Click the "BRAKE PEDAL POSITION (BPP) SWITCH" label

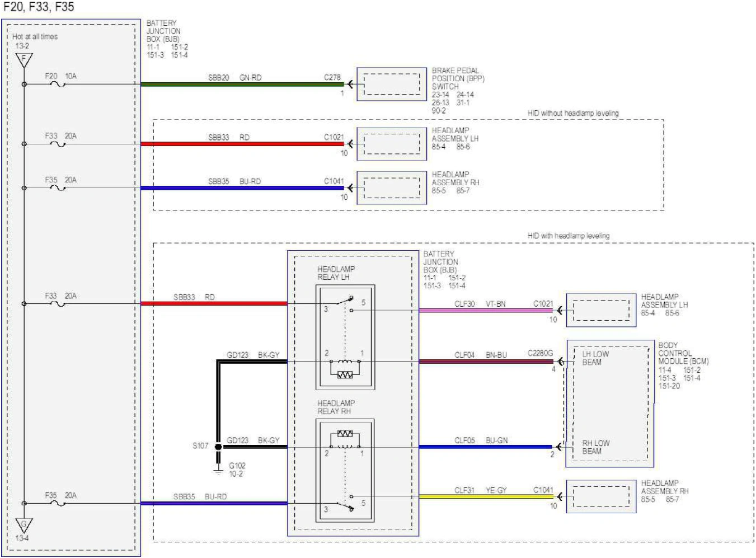coord(458,78)
